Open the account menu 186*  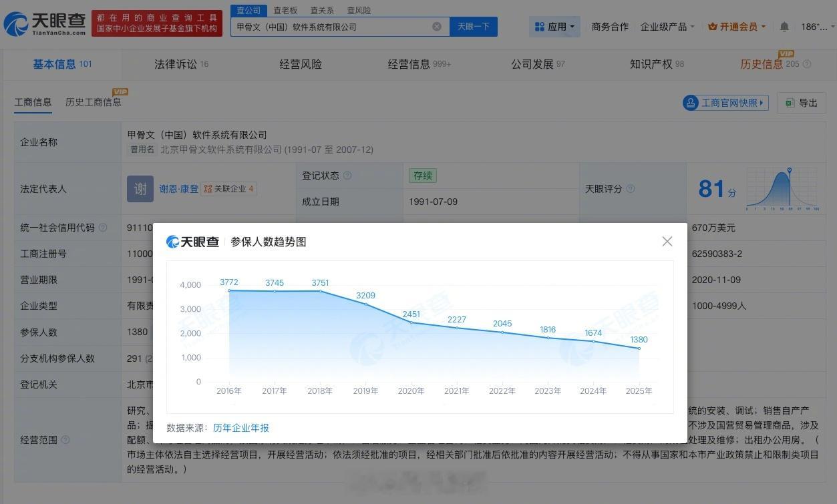817,27
